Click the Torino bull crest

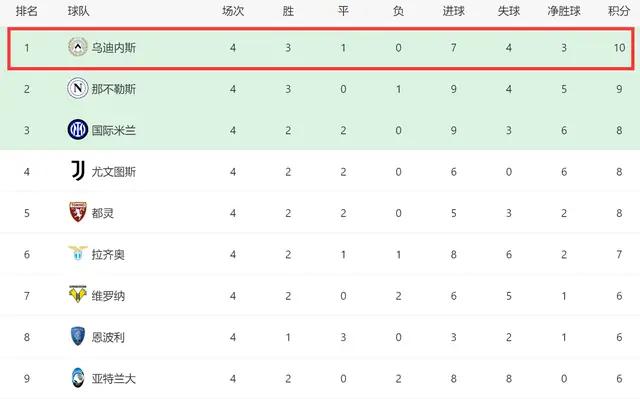[x=78, y=212]
